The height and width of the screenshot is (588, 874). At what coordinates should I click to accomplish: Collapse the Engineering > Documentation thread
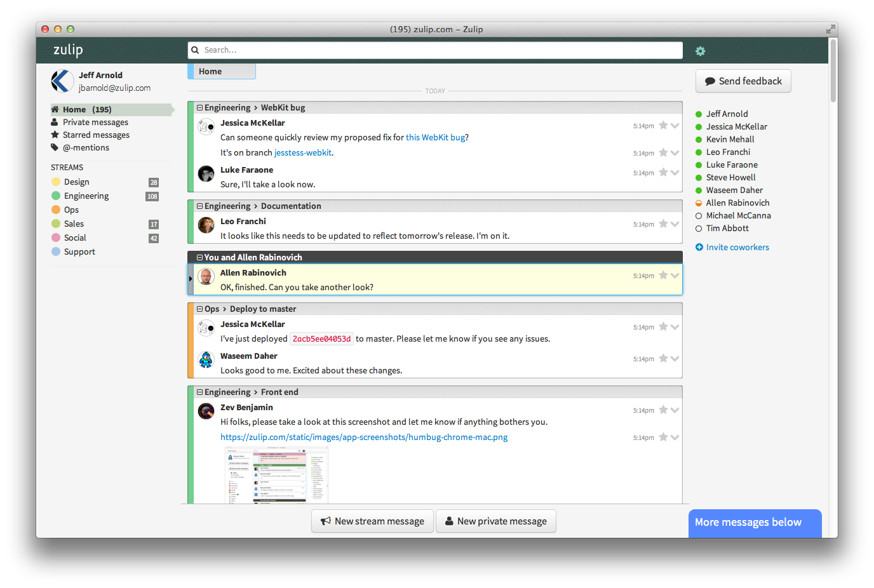coord(199,206)
